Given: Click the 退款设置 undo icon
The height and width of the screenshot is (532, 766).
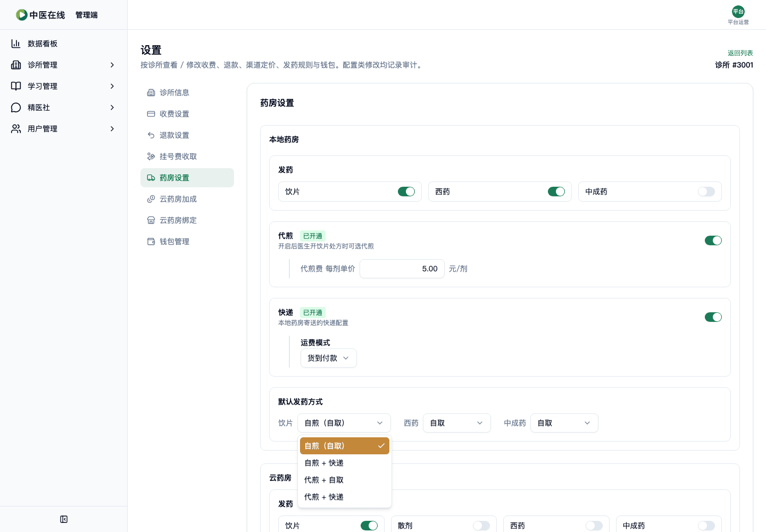Looking at the screenshot, I should point(151,135).
